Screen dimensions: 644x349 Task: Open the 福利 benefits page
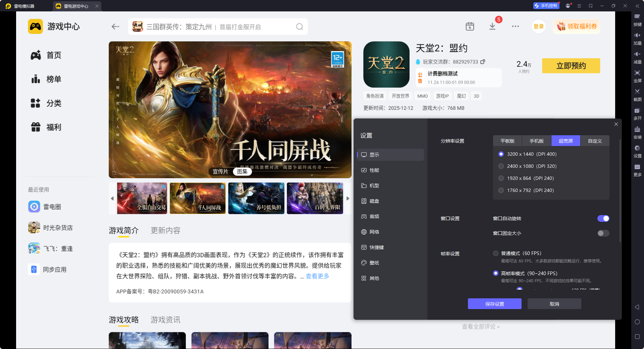pos(46,128)
